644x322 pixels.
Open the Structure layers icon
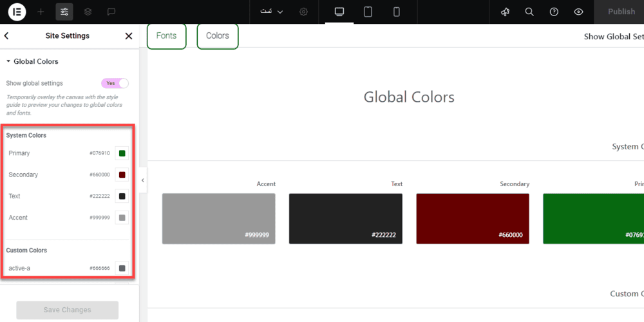[x=88, y=12]
